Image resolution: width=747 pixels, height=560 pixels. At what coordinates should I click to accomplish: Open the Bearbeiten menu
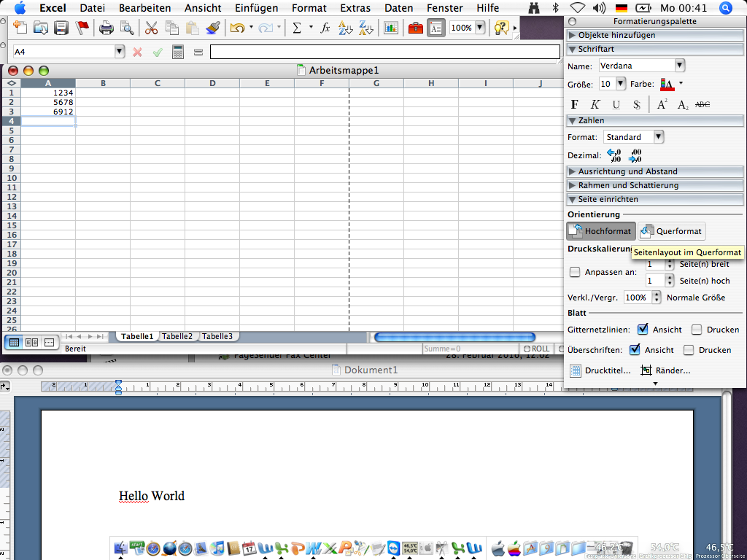(x=145, y=8)
